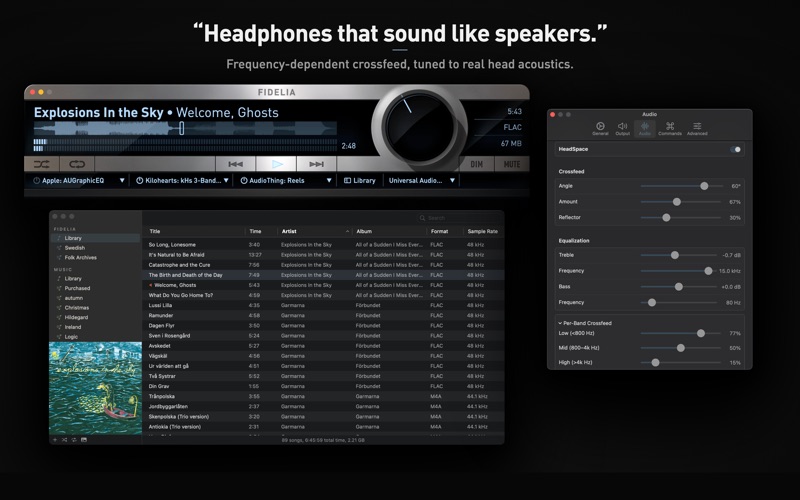Click the Crossfeed Angle slider handle

point(704,186)
